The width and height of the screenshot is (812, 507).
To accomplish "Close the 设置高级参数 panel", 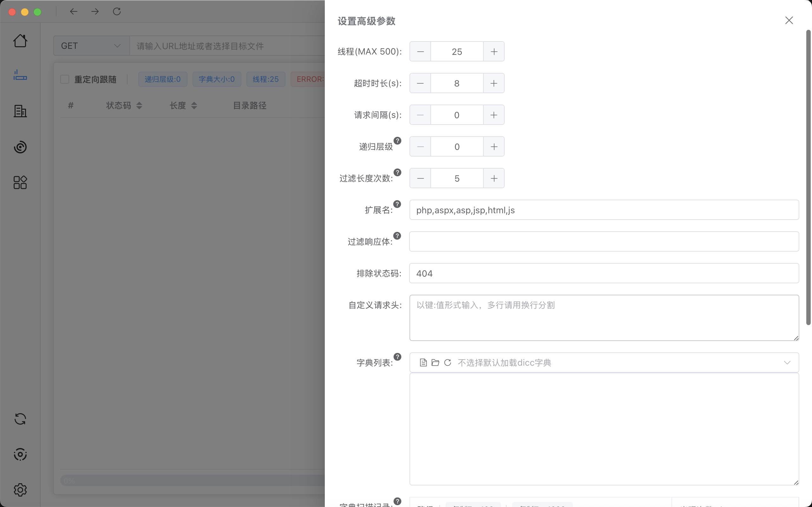I will coord(789,21).
